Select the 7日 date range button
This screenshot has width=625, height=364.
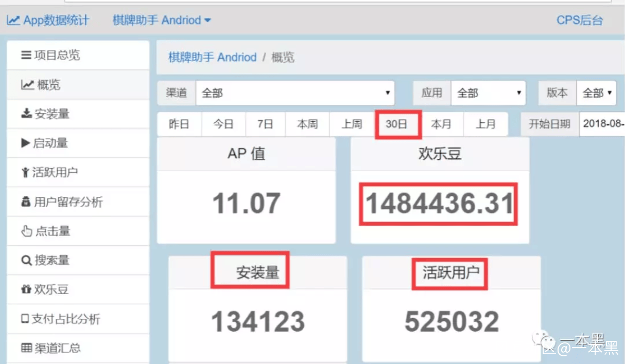265,124
